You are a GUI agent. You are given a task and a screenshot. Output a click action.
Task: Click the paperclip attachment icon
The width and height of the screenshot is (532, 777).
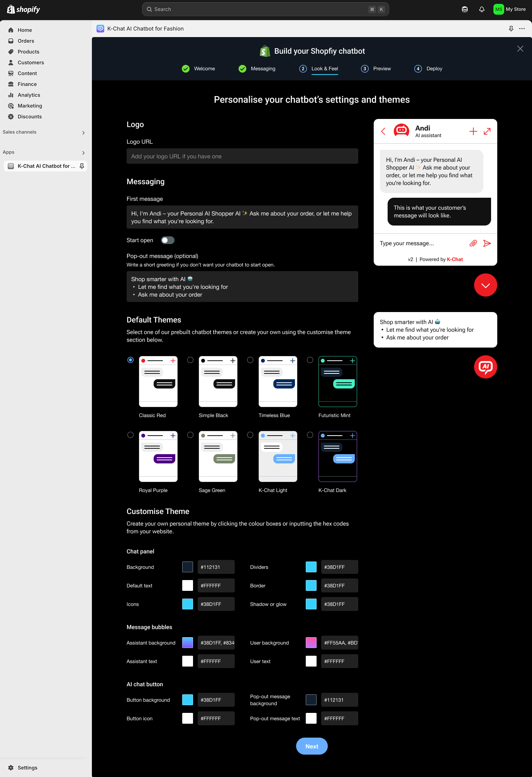coord(473,243)
